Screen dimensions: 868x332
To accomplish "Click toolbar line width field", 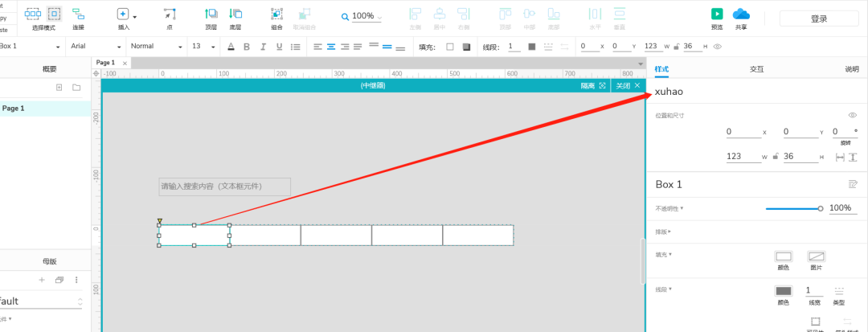I will point(514,47).
